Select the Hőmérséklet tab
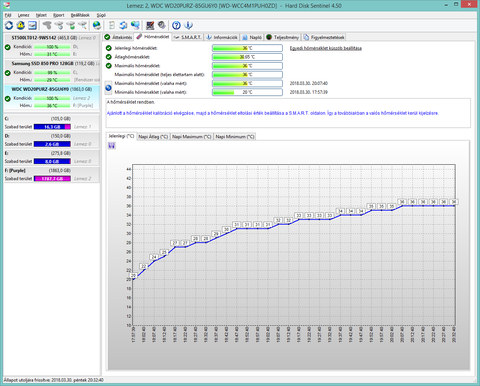 (153, 37)
